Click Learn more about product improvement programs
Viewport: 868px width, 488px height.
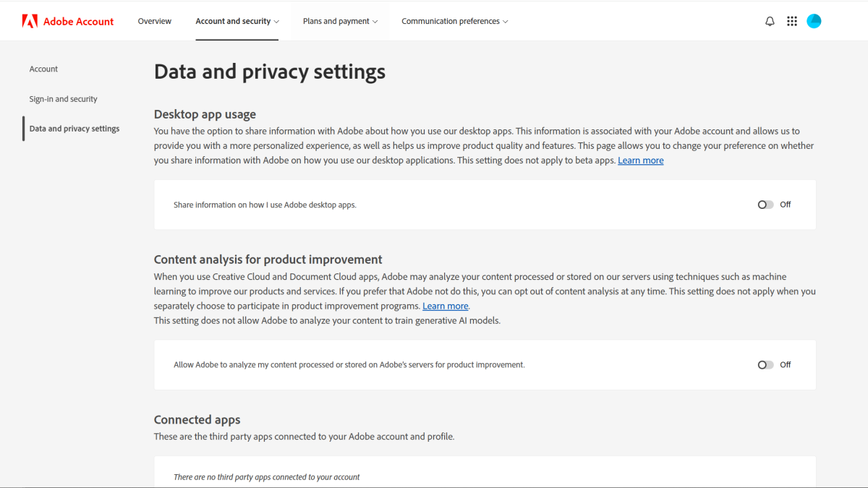click(445, 306)
